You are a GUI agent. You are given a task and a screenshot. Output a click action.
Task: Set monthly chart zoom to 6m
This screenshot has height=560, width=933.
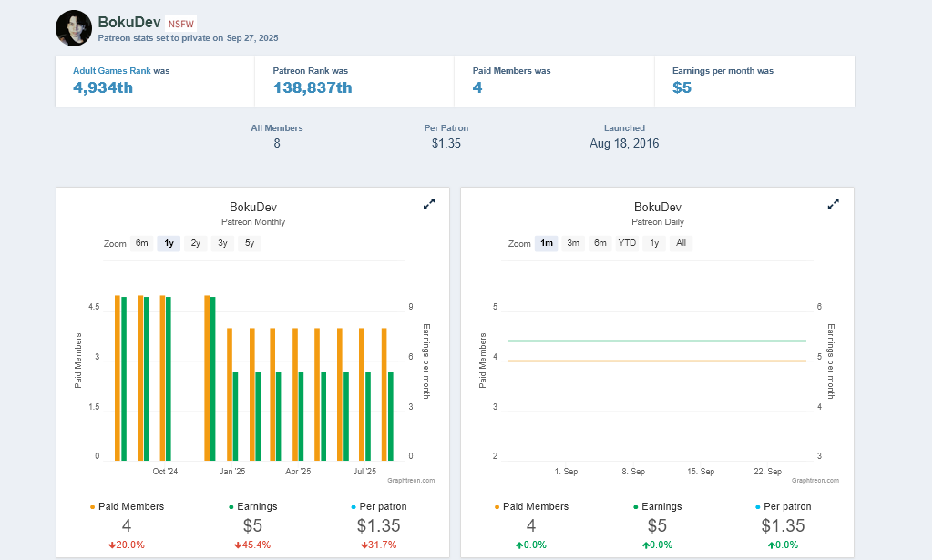coord(142,243)
